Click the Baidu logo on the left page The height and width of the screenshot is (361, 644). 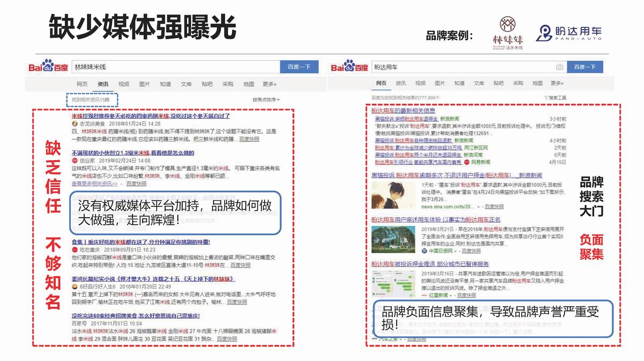(x=48, y=67)
